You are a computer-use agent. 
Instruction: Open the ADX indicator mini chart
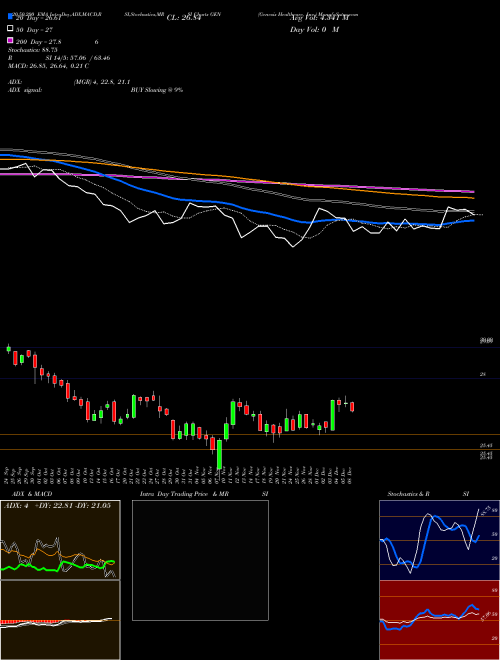pyautogui.click(x=60, y=540)
